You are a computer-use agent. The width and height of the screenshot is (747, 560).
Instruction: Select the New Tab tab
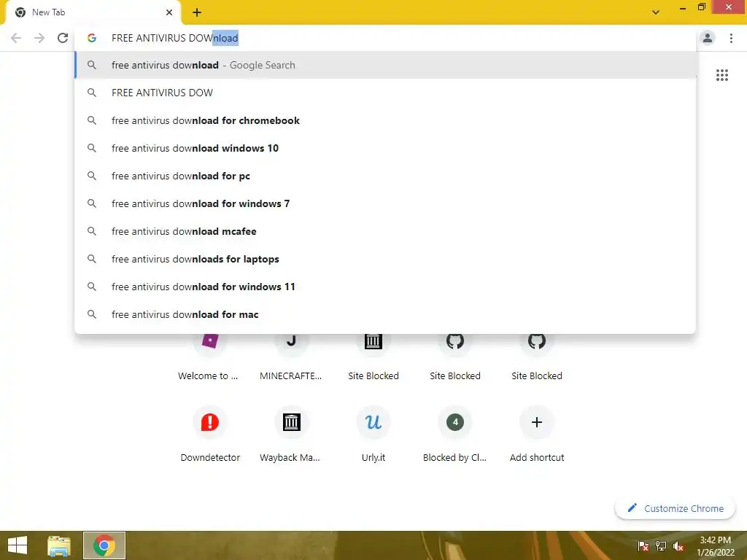pyautogui.click(x=93, y=12)
